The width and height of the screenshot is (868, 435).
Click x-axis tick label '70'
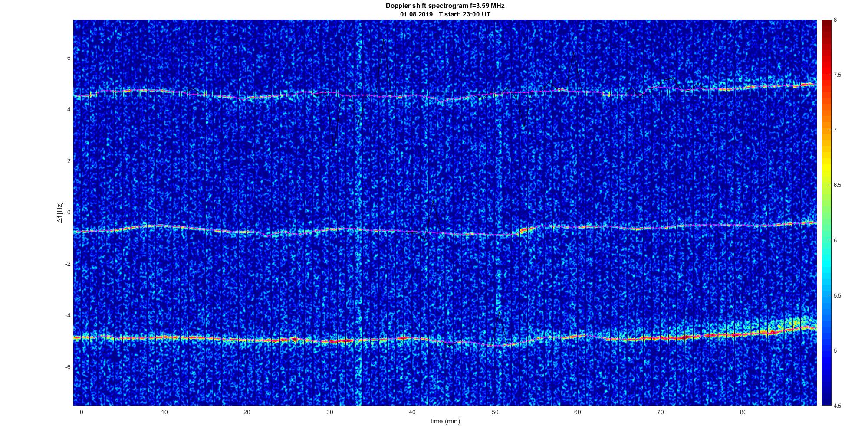tap(661, 412)
